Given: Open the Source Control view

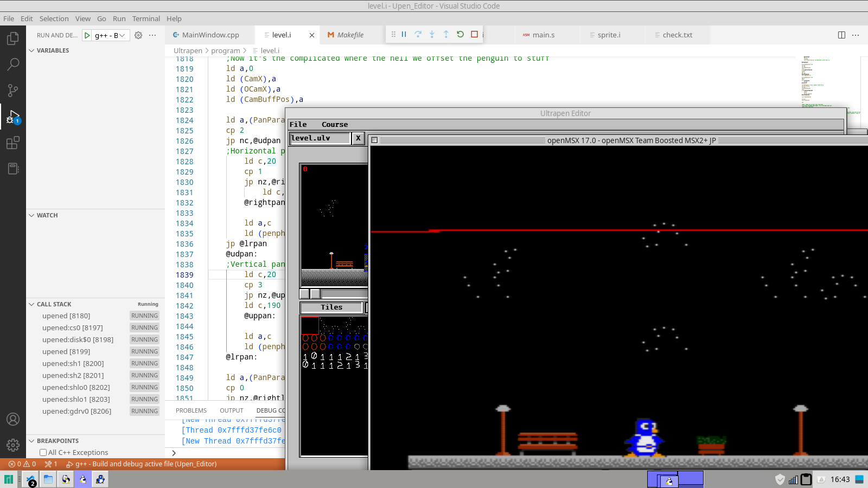Looking at the screenshot, I should (13, 90).
